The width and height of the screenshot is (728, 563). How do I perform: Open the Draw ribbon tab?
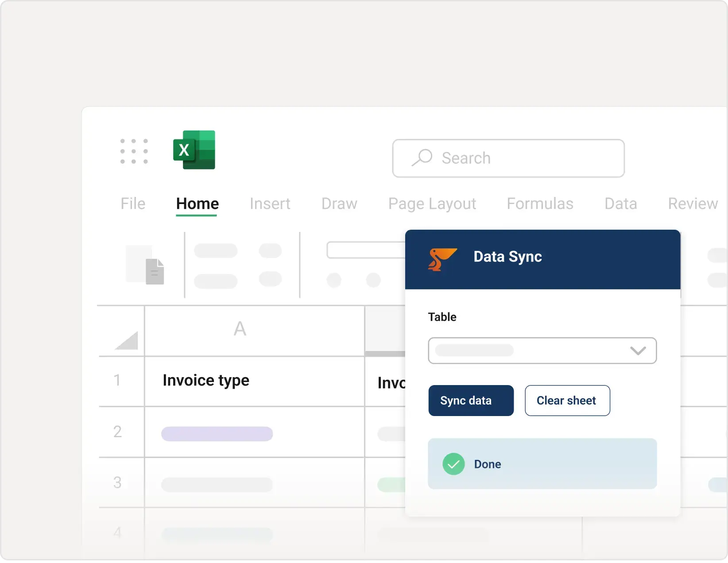[339, 204]
